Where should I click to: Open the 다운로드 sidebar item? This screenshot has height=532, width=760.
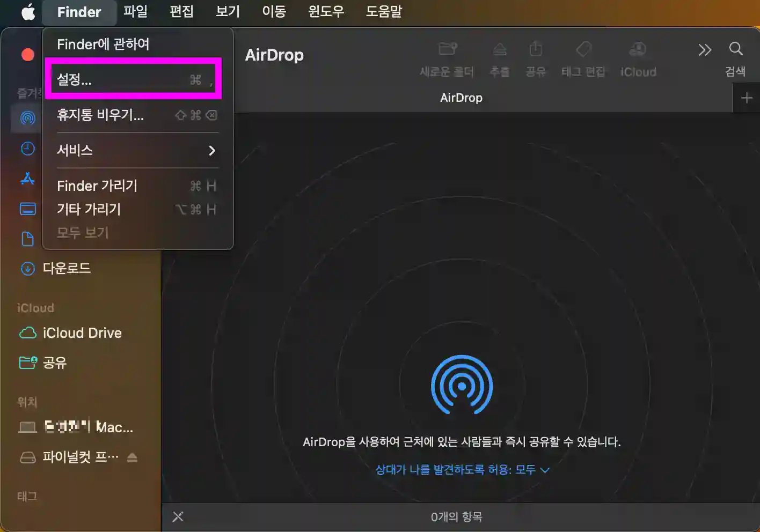click(67, 269)
